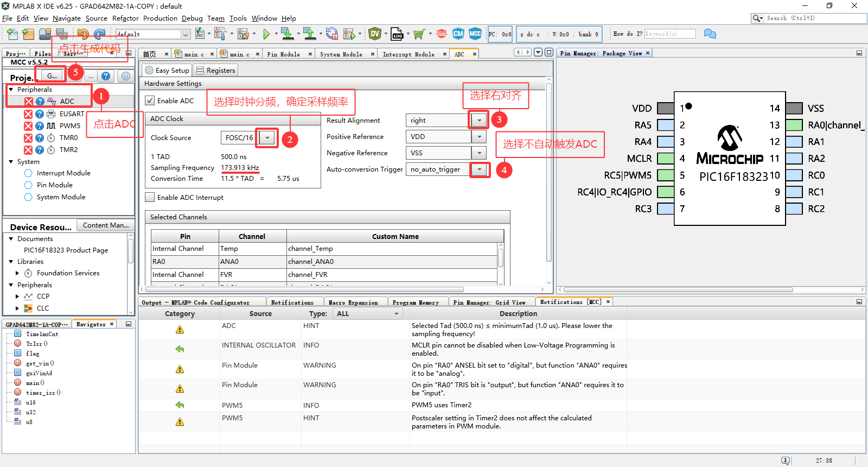The height and width of the screenshot is (467, 868).
Task: Open the Positive Reference VDD dropdown
Action: coord(480,137)
